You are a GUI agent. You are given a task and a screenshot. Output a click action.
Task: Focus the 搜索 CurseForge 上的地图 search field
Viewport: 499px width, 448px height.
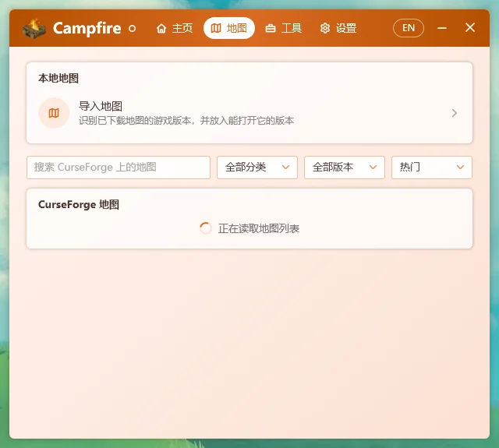coord(119,168)
